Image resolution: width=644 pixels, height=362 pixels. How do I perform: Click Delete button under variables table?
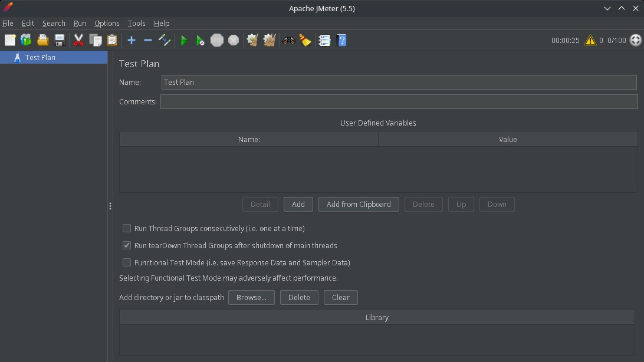click(423, 205)
